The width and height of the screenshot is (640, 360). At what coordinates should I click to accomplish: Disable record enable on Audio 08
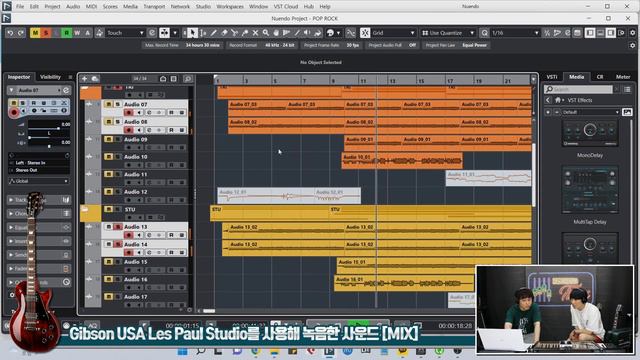click(129, 130)
